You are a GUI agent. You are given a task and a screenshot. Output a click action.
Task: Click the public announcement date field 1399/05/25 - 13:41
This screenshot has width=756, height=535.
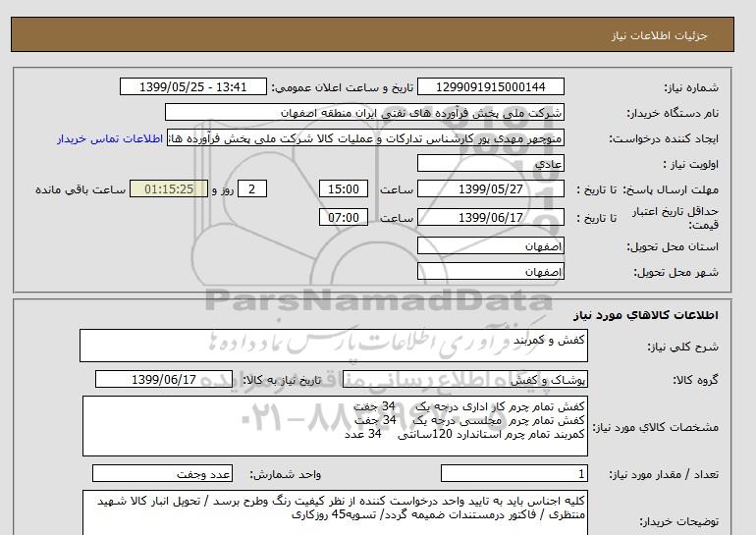(x=192, y=86)
